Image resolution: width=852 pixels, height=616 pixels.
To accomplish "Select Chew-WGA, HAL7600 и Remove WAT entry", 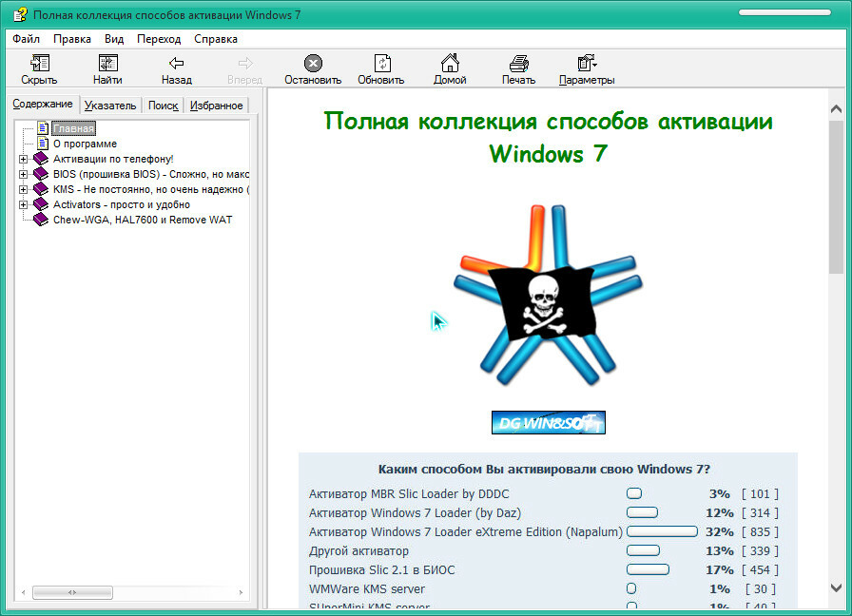I will click(x=143, y=220).
